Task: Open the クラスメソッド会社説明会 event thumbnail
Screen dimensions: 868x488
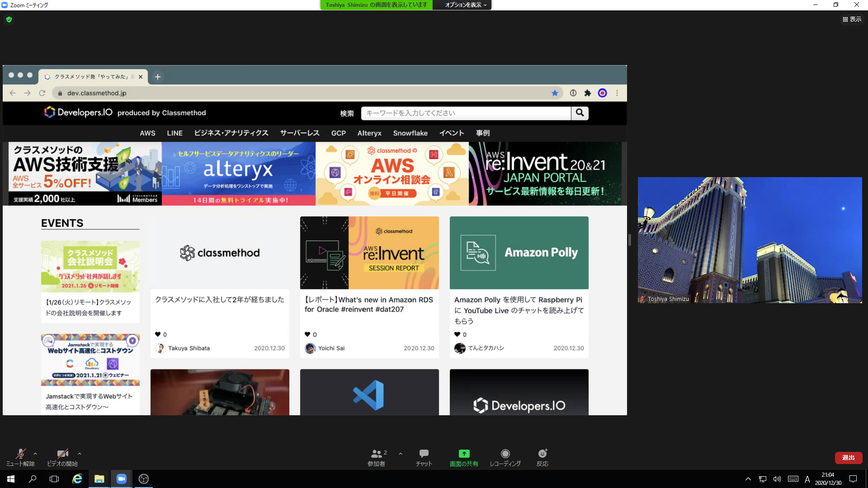Action: click(90, 266)
